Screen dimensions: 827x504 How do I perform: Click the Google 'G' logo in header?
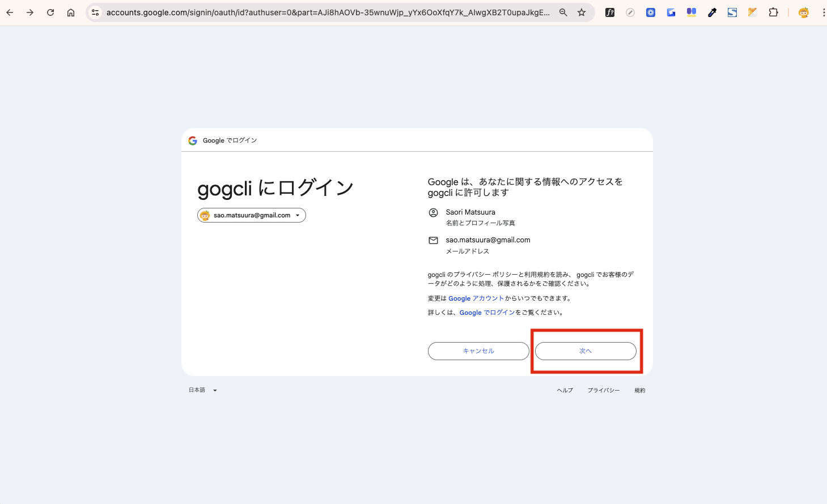(193, 140)
